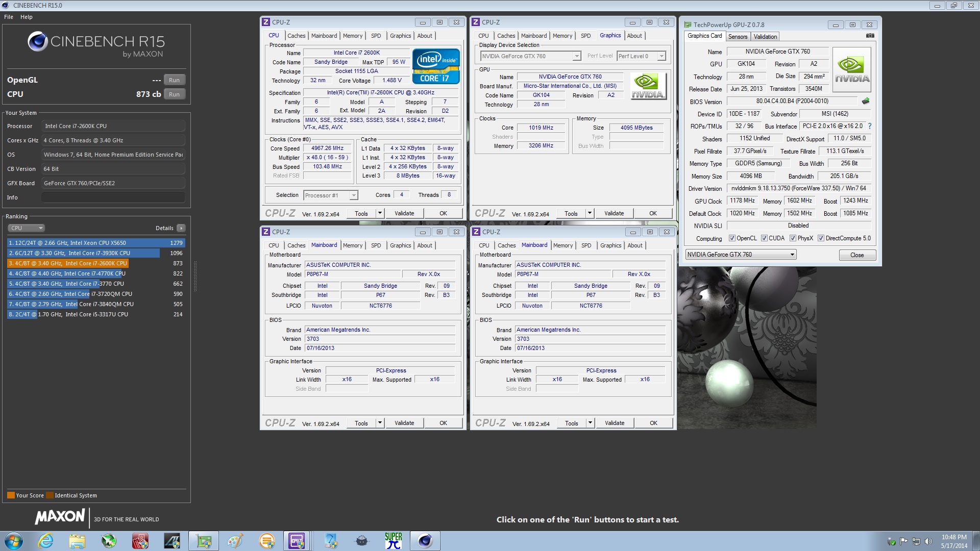Expand Tools arrow in top-right CPU-Z window
The height and width of the screenshot is (551, 980).
point(590,213)
